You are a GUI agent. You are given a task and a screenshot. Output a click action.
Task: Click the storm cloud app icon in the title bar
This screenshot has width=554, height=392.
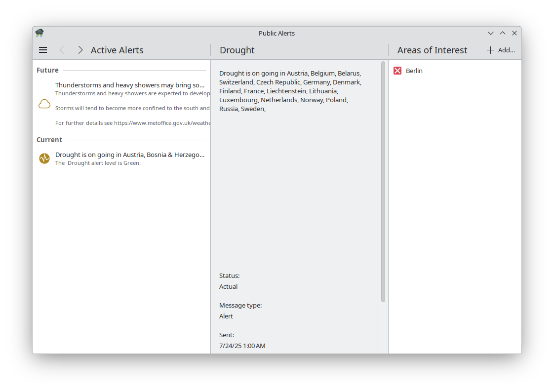40,33
